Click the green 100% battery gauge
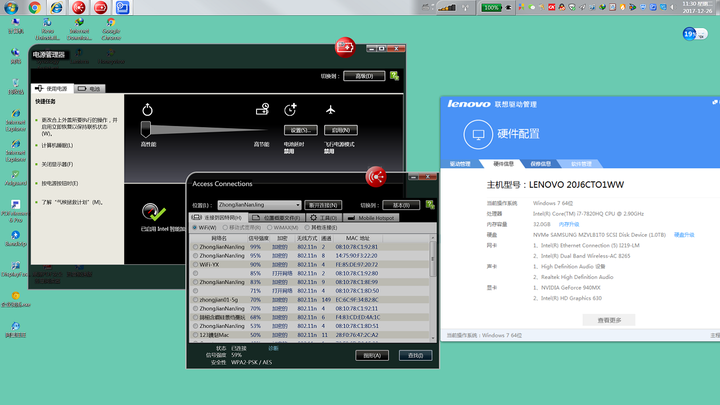This screenshot has height=405, width=720. click(x=491, y=7)
